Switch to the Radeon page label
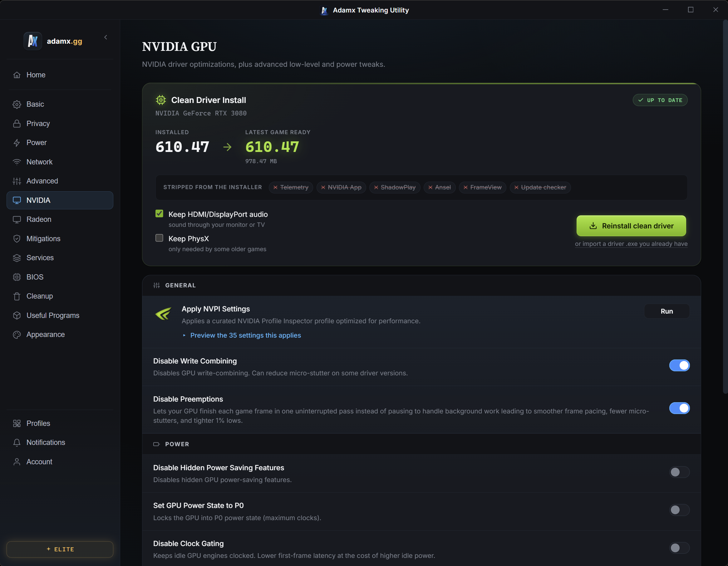728x566 pixels. pos(39,220)
